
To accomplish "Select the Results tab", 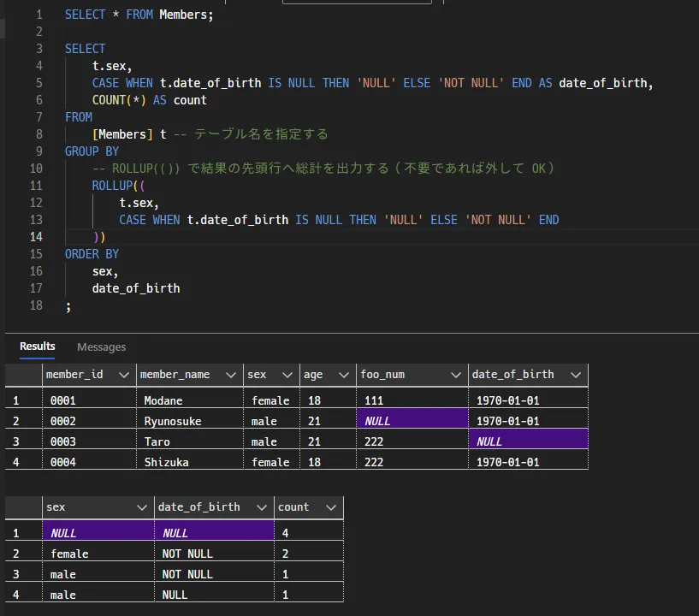I will 38,346.
